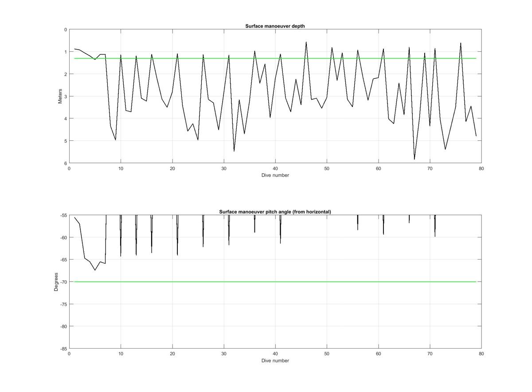Select tick '-60' on the pitch plot
532x392 pixels.
[x=63, y=237]
